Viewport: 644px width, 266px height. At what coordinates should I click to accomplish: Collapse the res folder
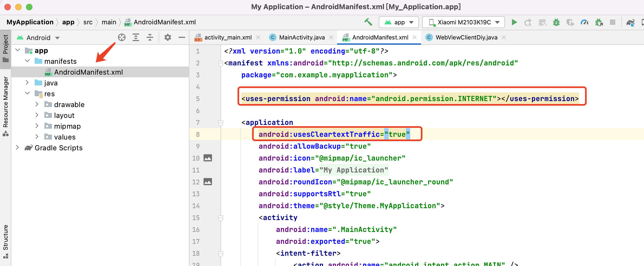27,94
